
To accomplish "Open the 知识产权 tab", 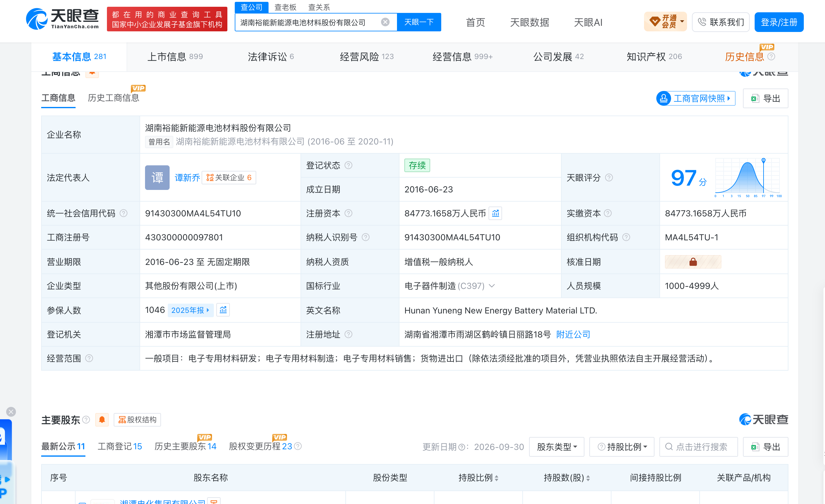I will click(x=654, y=57).
